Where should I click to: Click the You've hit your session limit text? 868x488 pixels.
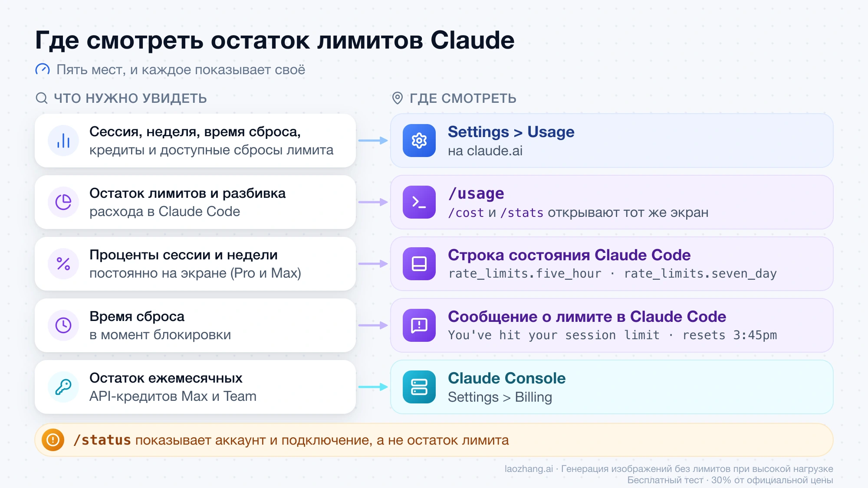click(554, 335)
